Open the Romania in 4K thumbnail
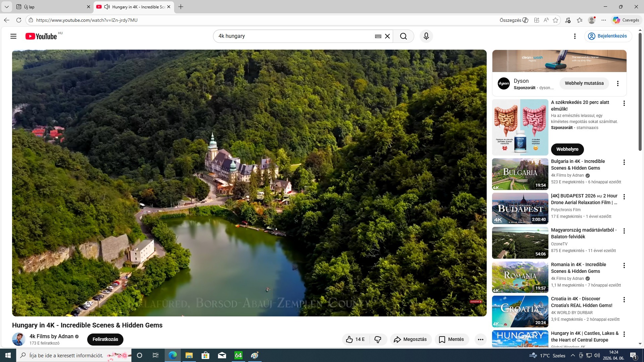This screenshot has height=362, width=644. coord(520,277)
